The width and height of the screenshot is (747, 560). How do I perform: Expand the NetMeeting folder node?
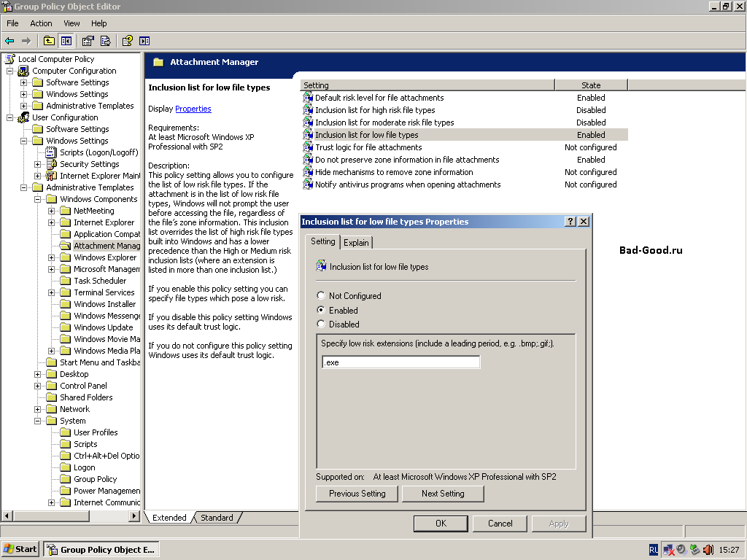pos(52,211)
